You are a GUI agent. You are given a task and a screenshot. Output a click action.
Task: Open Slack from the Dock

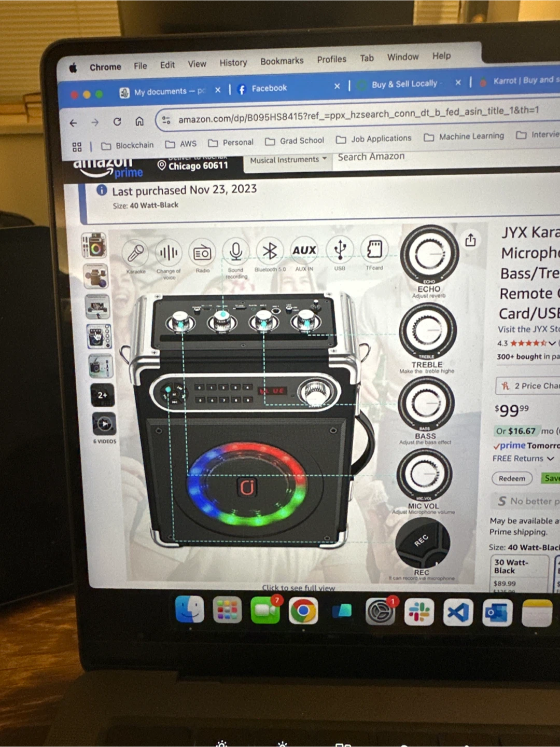pyautogui.click(x=419, y=613)
